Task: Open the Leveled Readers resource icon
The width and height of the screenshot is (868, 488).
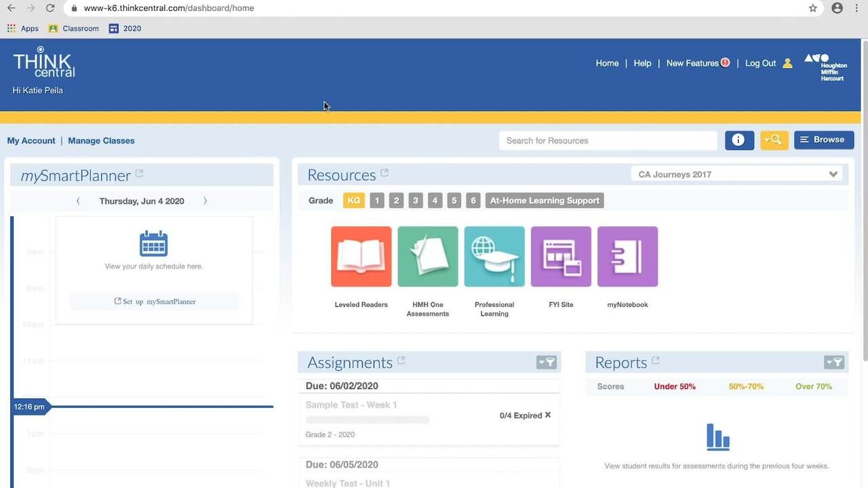Action: (361, 256)
